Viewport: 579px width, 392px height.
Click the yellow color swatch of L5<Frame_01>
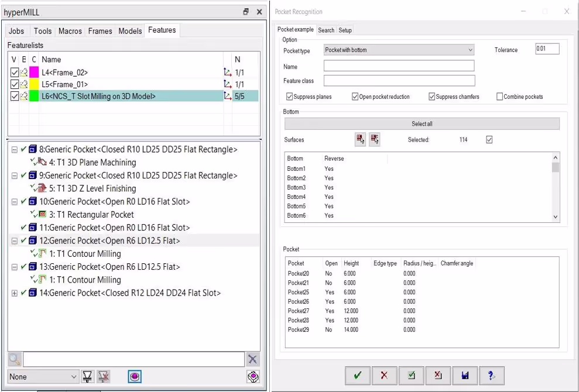34,84
